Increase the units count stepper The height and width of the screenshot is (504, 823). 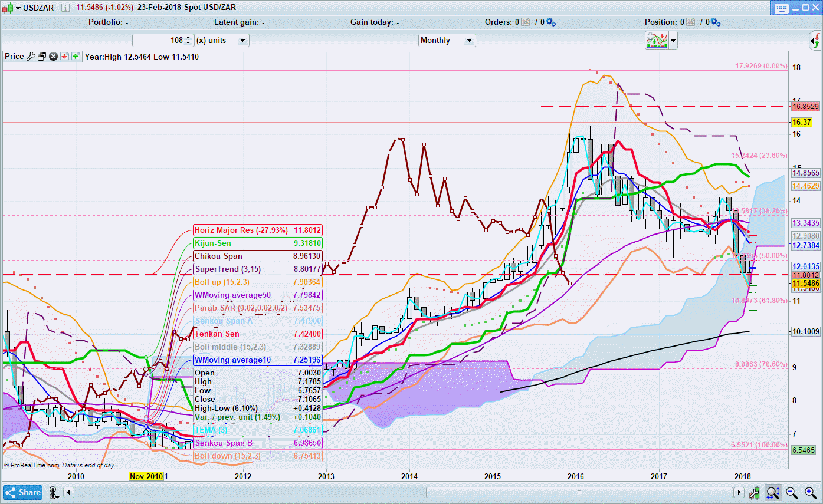coord(188,37)
